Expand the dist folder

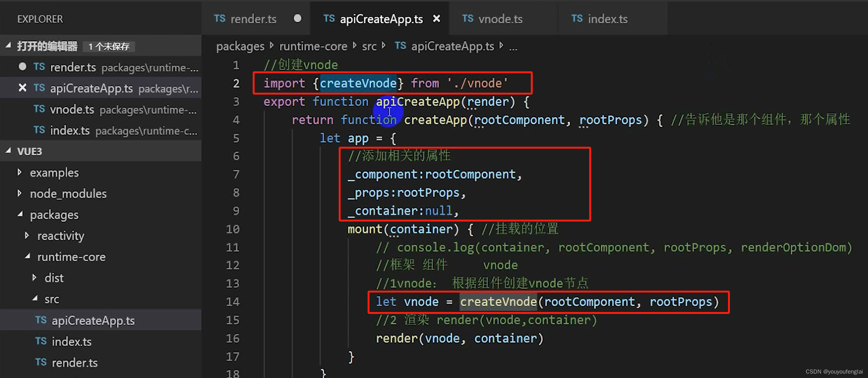coord(34,277)
